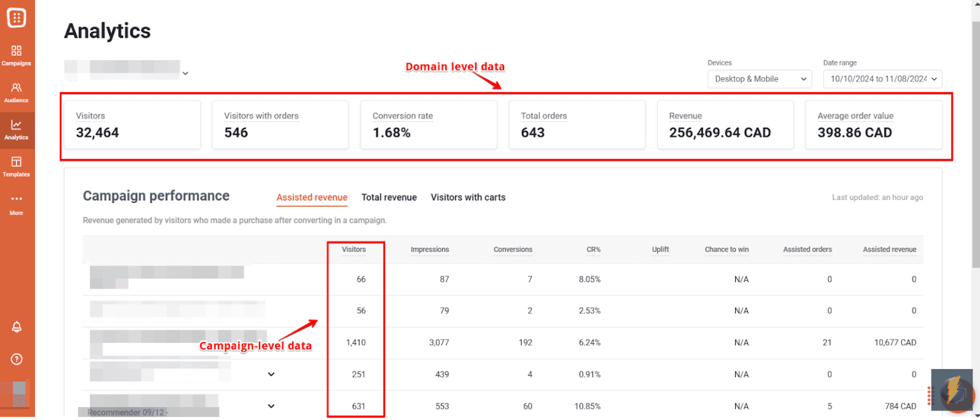Open the More menu in the sidebar
Viewport: 980px width, 420px height.
[x=16, y=206]
